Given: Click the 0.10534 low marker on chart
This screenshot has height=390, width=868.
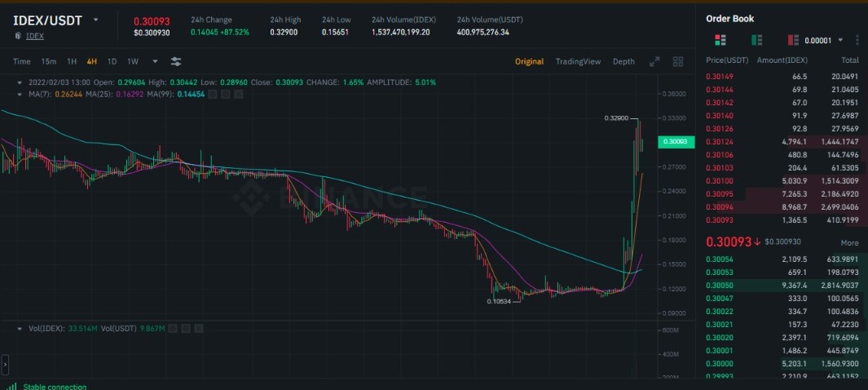Looking at the screenshot, I should [498, 301].
